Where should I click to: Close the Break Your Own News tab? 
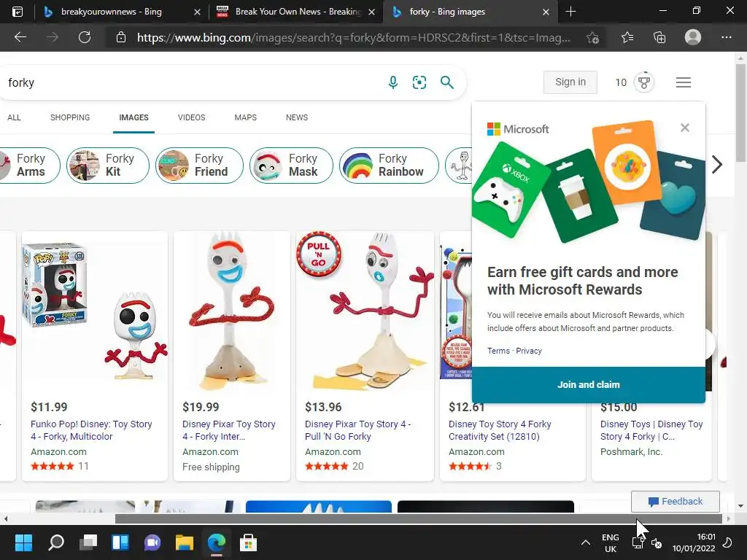[x=371, y=12]
